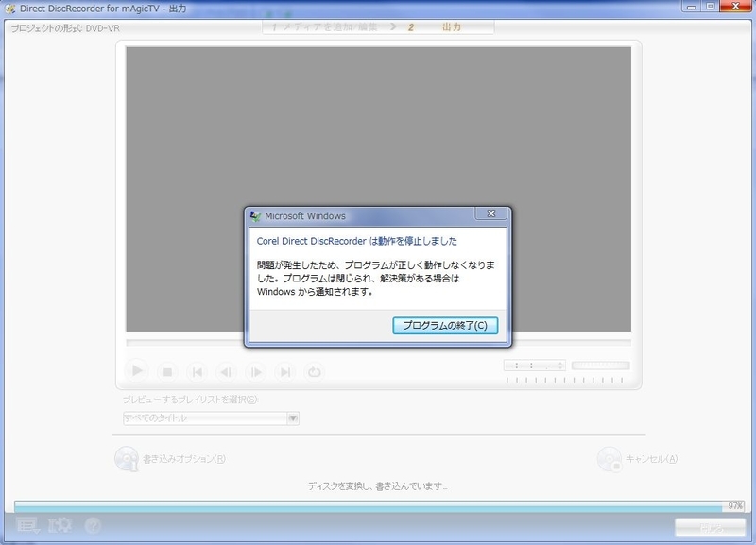Viewport: 756px width, 545px height.
Task: Click the Help question-mark icon
Action: 93,521
